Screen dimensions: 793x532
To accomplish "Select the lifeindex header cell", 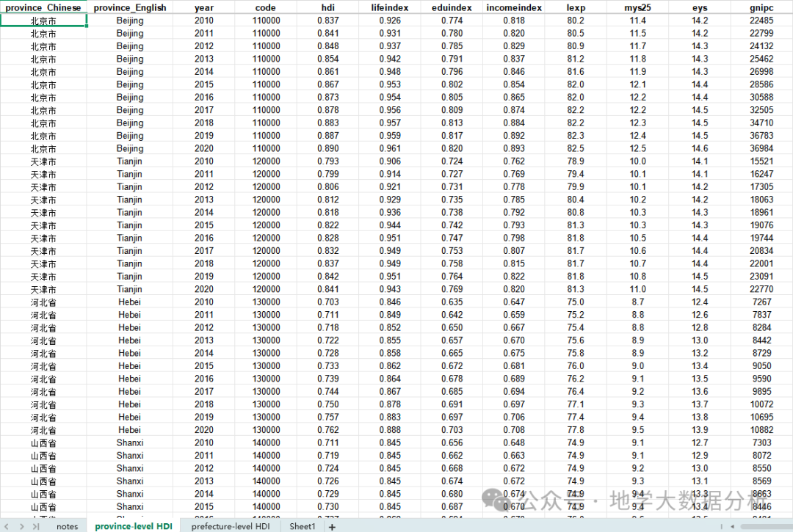I will (389, 7).
